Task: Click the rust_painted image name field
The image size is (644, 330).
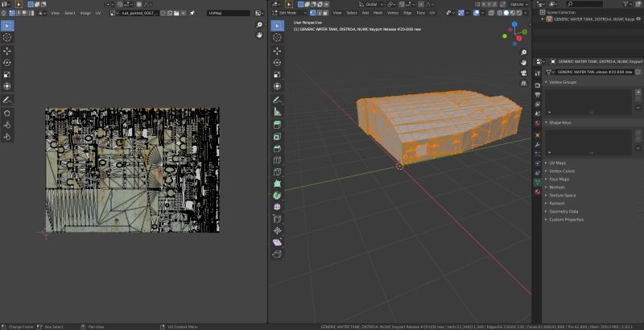Action: coord(139,13)
